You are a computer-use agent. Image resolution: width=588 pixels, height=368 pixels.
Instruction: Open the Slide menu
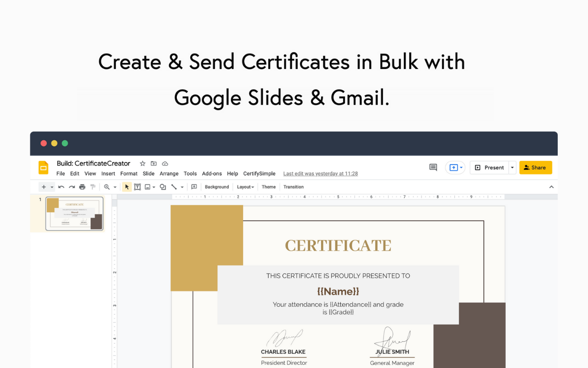click(x=149, y=173)
